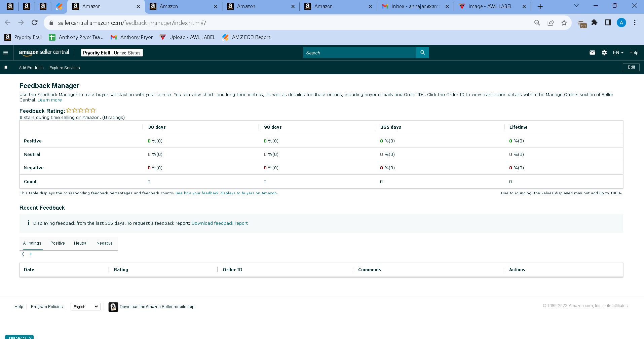Viewport: 644px width, 339px height.
Task: Bookmark this page with star icon
Action: coord(564,23)
